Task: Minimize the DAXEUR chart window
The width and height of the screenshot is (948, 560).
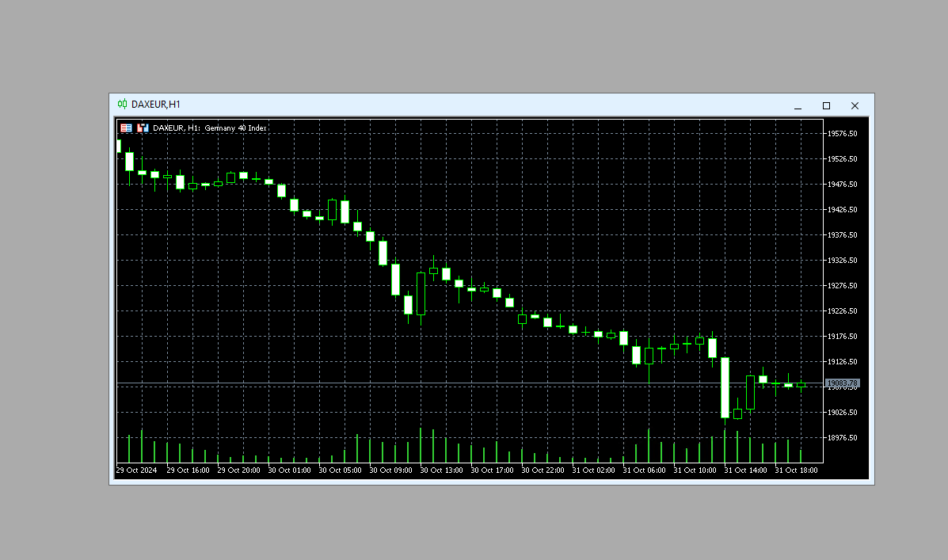Action: 798,105
